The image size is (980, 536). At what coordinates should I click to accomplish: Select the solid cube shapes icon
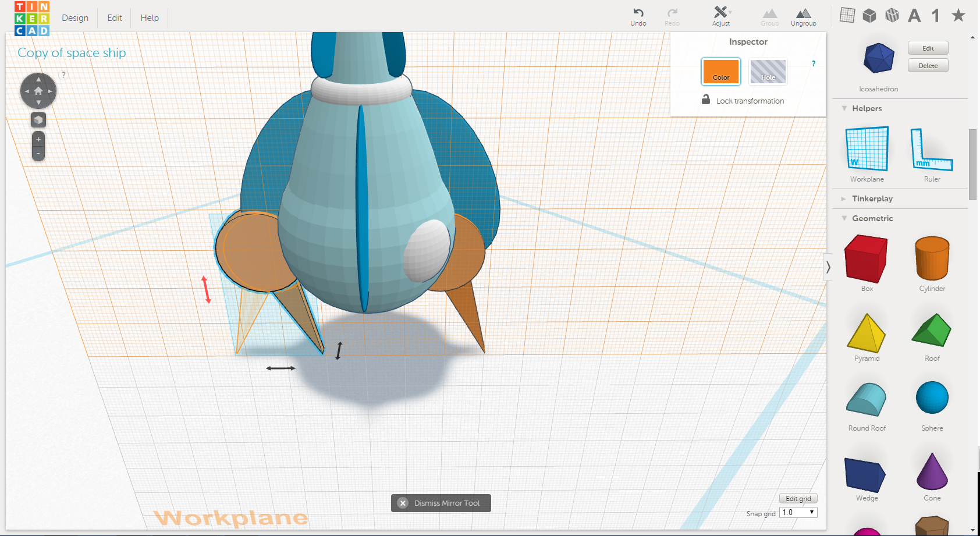pos(869,15)
